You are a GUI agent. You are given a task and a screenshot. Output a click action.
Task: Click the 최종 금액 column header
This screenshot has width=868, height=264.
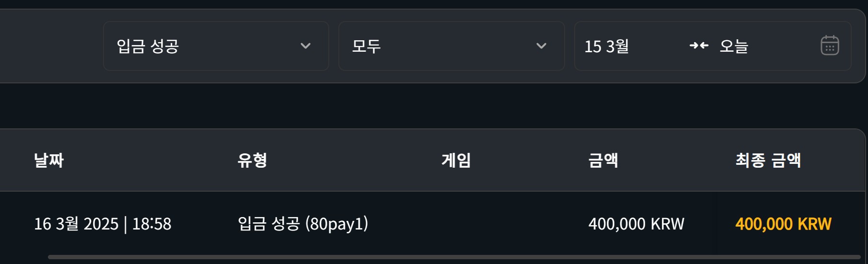[x=768, y=160]
